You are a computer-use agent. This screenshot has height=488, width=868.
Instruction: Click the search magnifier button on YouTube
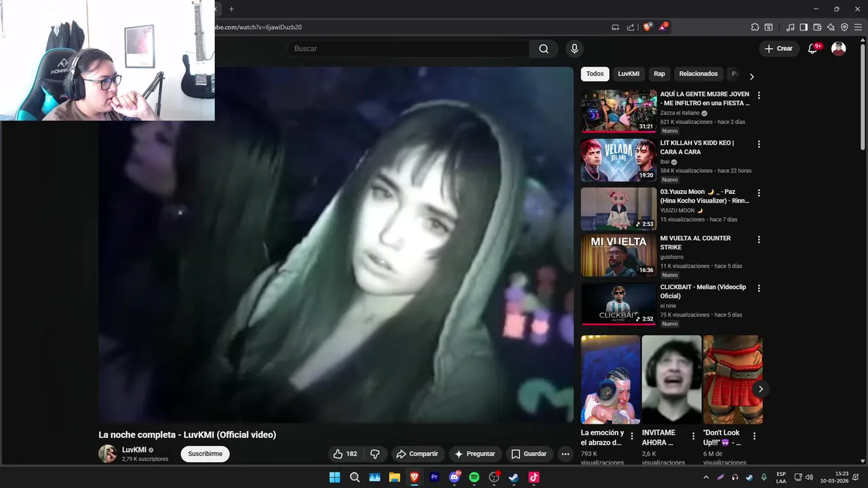tap(544, 49)
